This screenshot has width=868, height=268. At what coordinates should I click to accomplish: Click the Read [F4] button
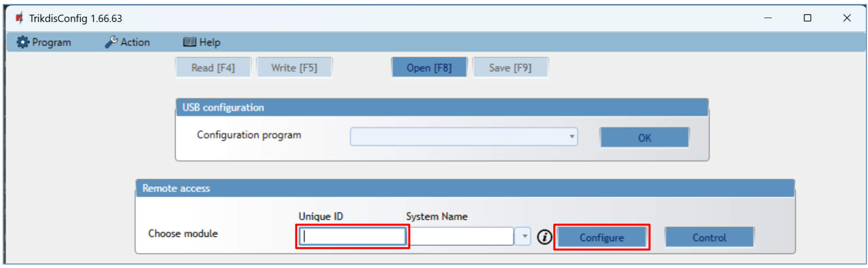(213, 68)
